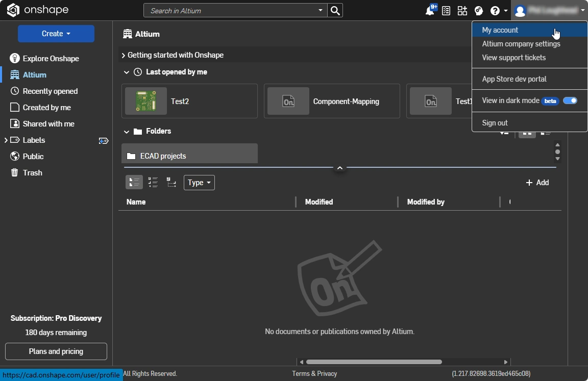The height and width of the screenshot is (381, 588).
Task: Click the Create label icon in sidebar
Action: (x=104, y=140)
